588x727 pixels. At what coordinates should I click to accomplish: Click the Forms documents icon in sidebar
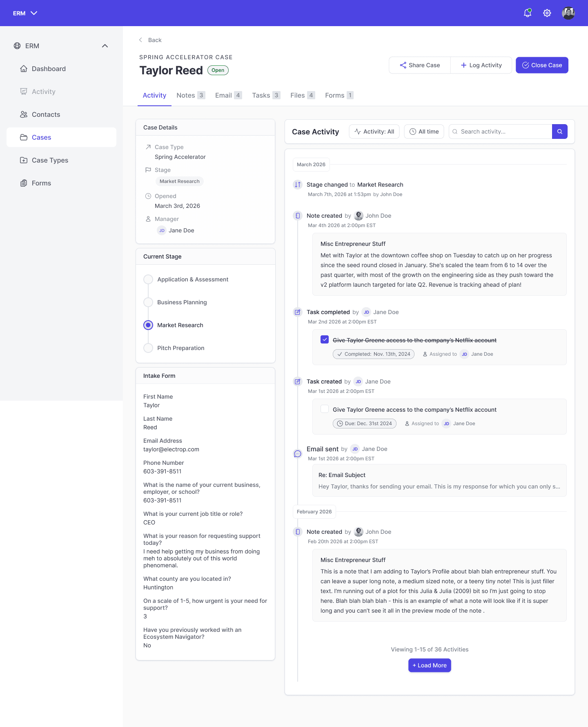24,183
